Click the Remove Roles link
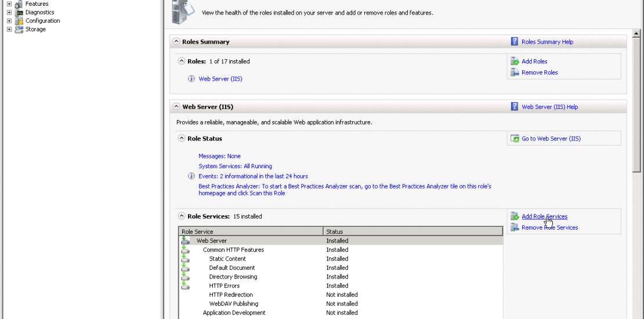 pos(540,72)
